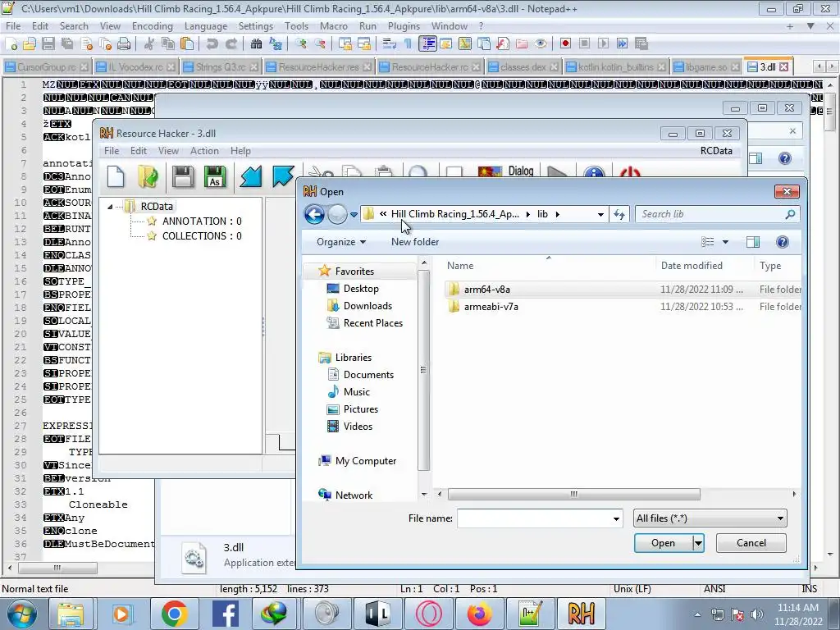Open recent pages dropdown next to Forward button
This screenshot has width=840, height=630.
(x=354, y=215)
